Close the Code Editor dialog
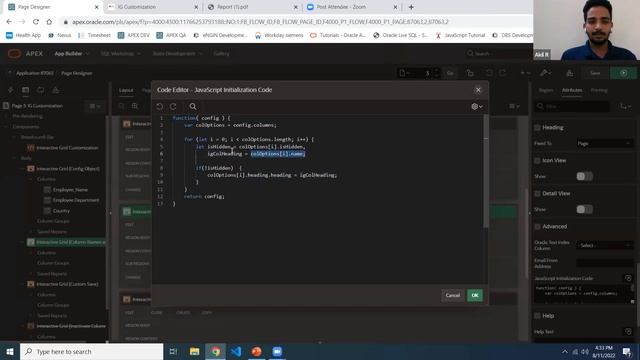This screenshot has width=640, height=360. pyautogui.click(x=478, y=90)
